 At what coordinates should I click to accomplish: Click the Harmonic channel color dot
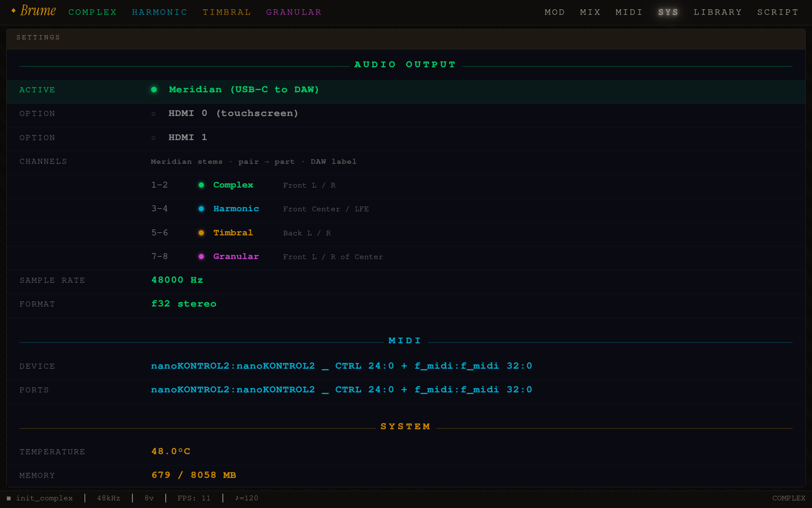pos(201,208)
